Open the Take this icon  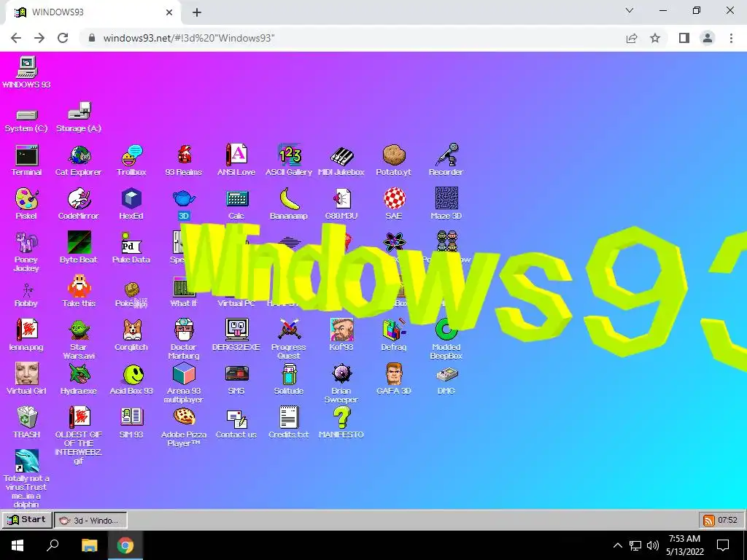click(79, 286)
